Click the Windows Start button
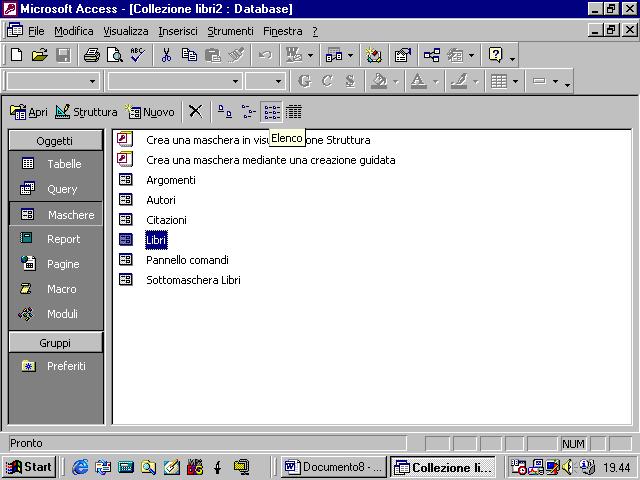This screenshot has width=640, height=480. (x=29, y=467)
